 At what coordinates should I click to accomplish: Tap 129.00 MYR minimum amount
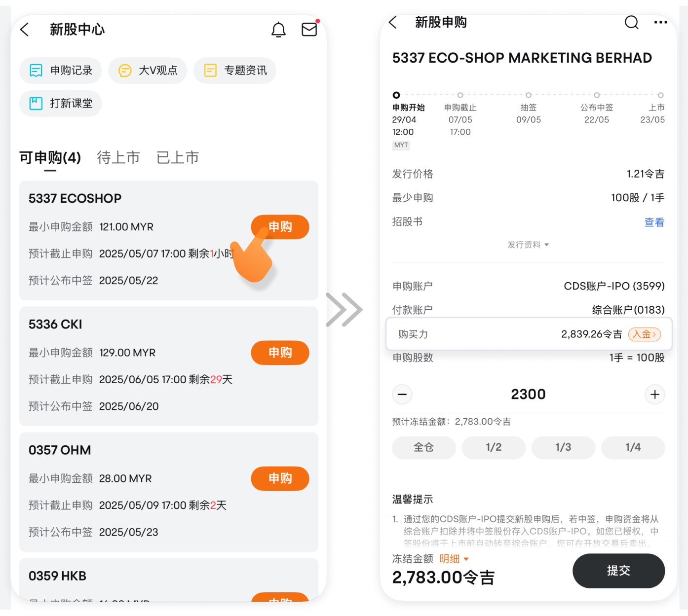(x=127, y=353)
